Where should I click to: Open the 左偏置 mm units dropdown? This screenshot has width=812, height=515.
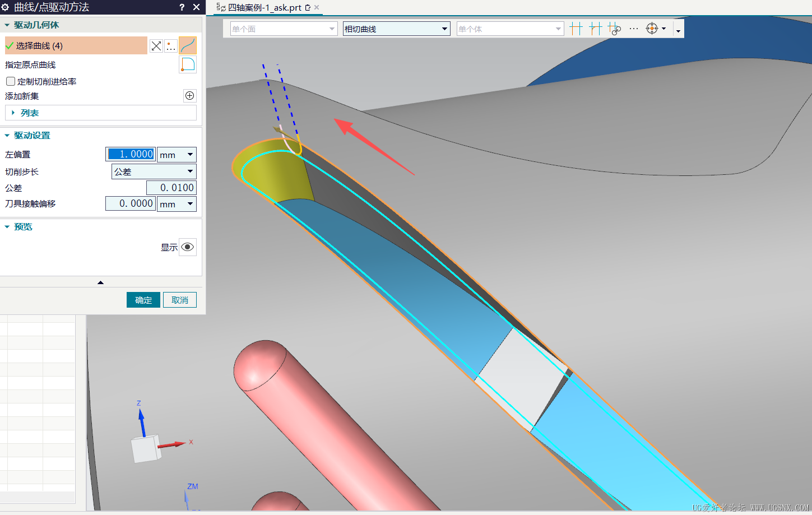point(177,155)
